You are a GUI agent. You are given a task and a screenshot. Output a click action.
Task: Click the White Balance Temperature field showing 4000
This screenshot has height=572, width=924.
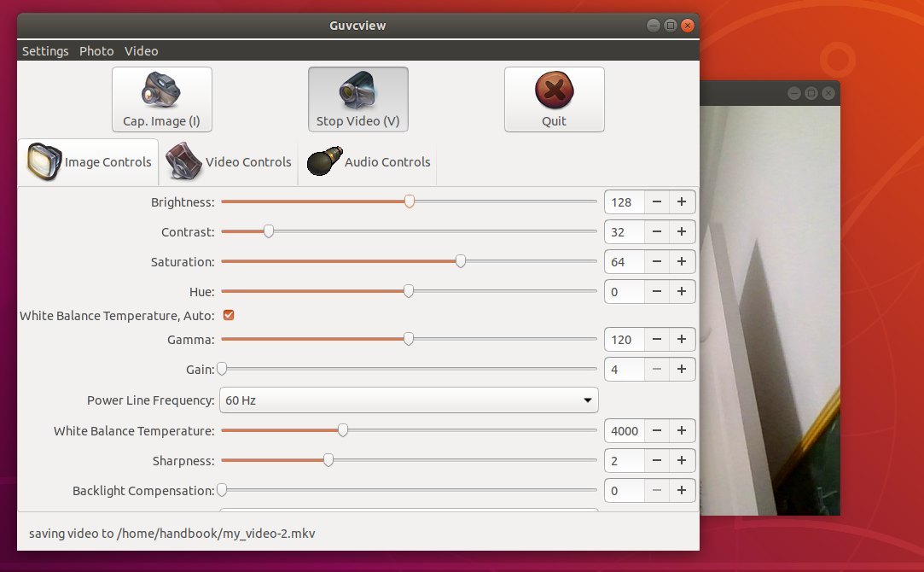(625, 430)
